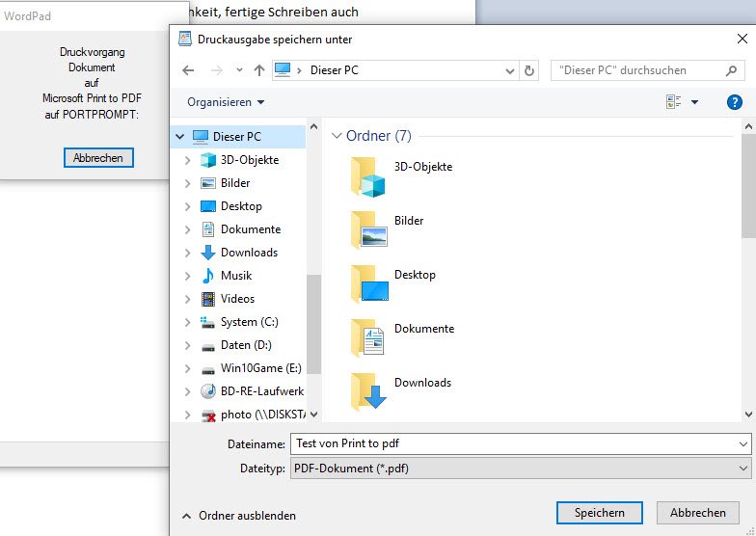The width and height of the screenshot is (756, 536).
Task: Select 3D-Objekte folder in file list
Action: click(x=401, y=176)
